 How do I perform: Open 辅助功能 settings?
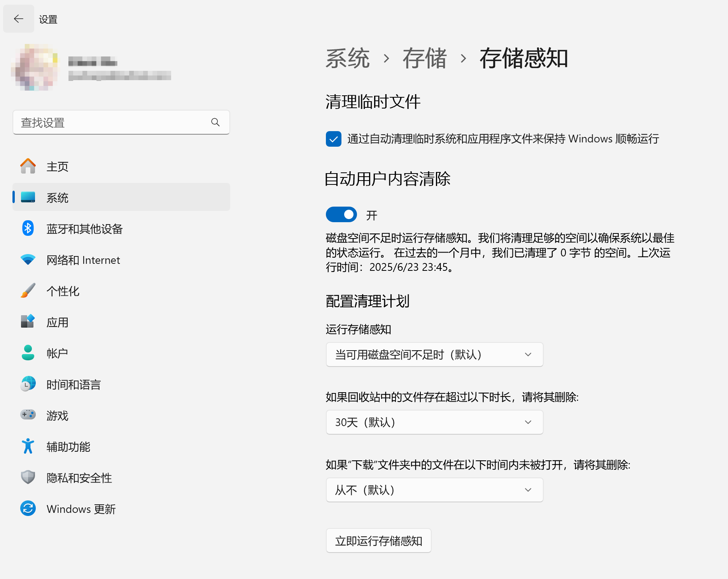click(x=121, y=446)
